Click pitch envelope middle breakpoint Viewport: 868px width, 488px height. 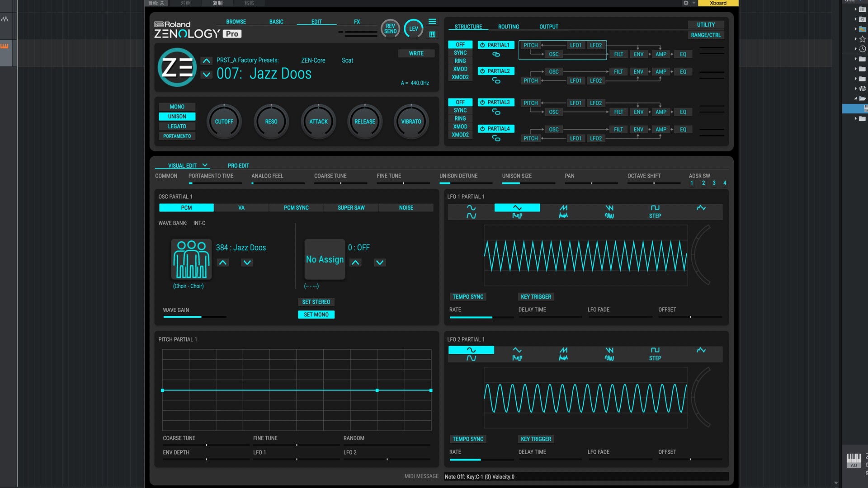click(x=377, y=390)
